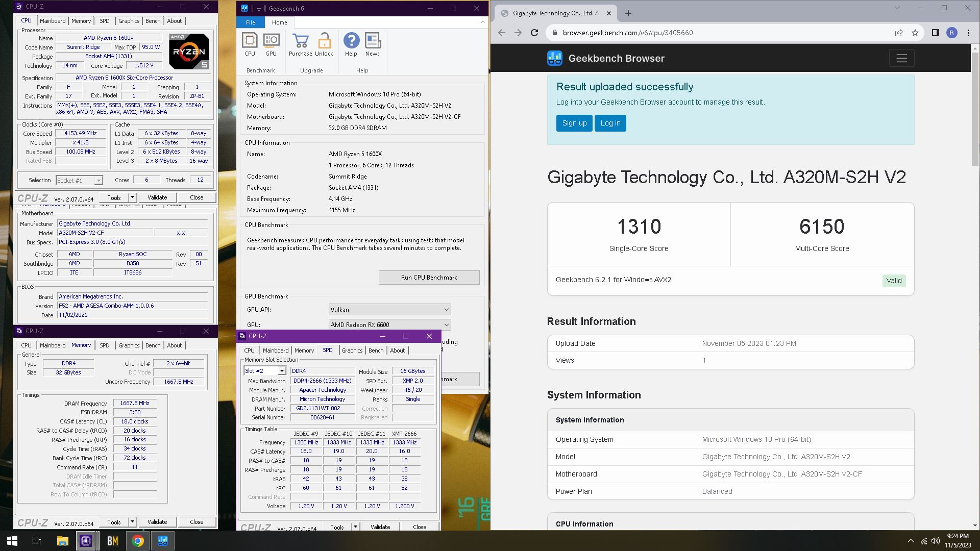This screenshot has height=551, width=980.
Task: Open the Help icon in Geekbench ribbon
Action: 351,44
